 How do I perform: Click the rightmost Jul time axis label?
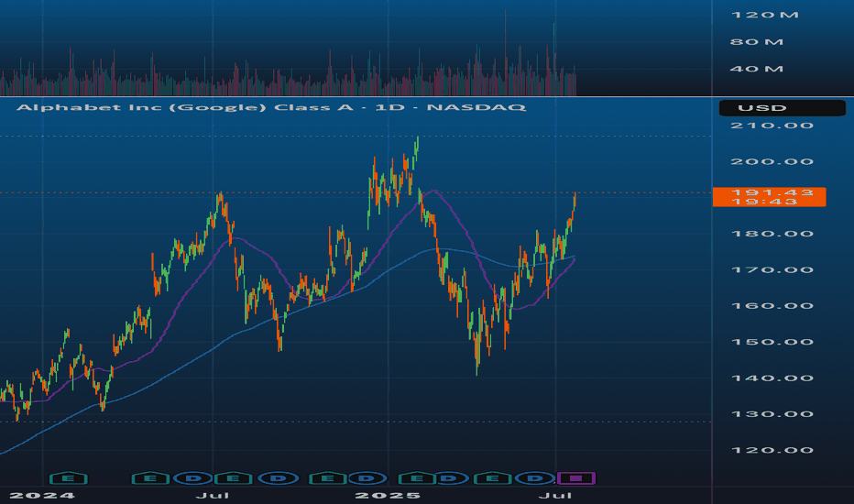pyautogui.click(x=555, y=495)
